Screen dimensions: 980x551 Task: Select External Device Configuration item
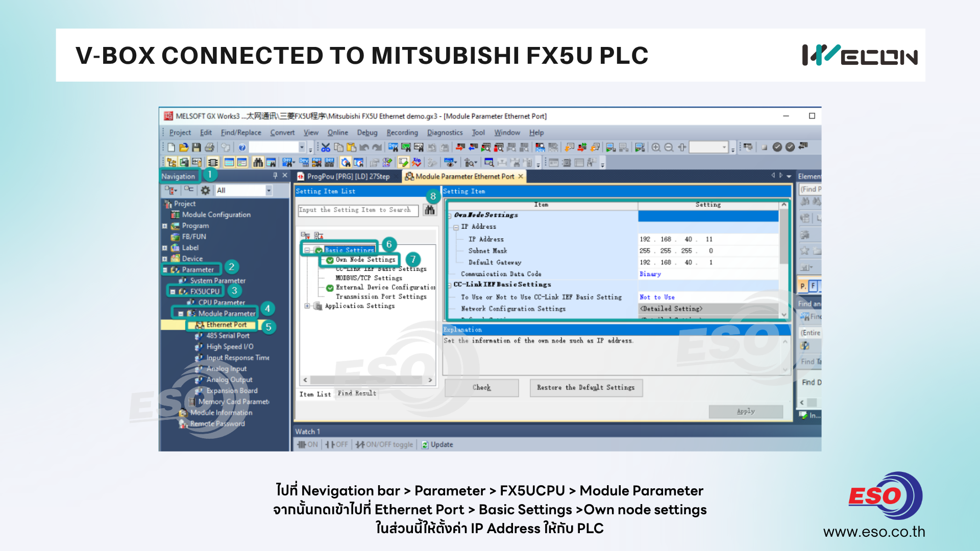(385, 288)
